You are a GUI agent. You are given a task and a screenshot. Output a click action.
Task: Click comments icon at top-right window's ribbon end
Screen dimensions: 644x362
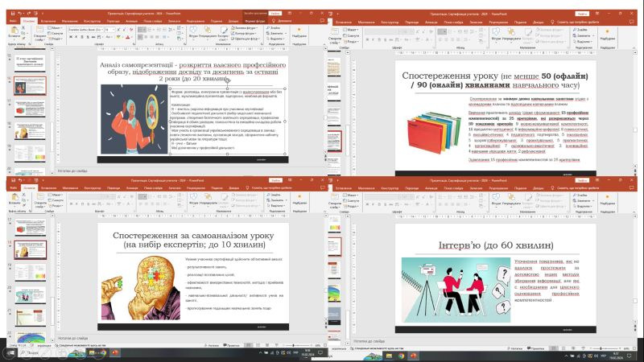pos(632,23)
